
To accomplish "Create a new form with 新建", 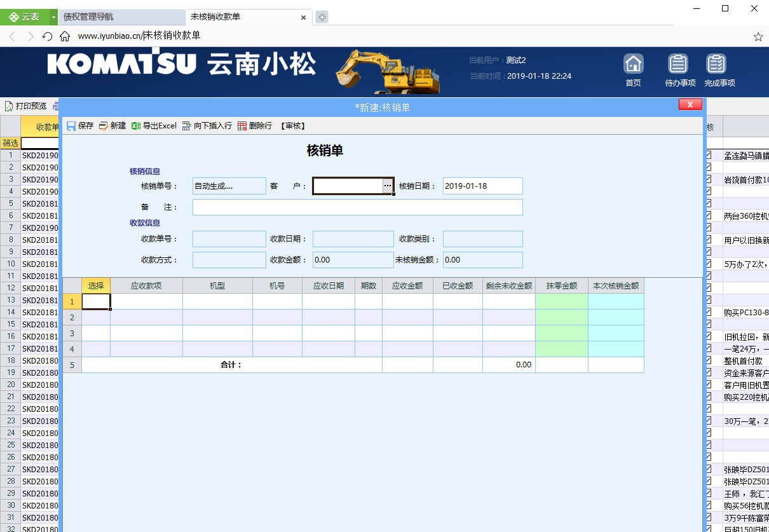I will 112,126.
